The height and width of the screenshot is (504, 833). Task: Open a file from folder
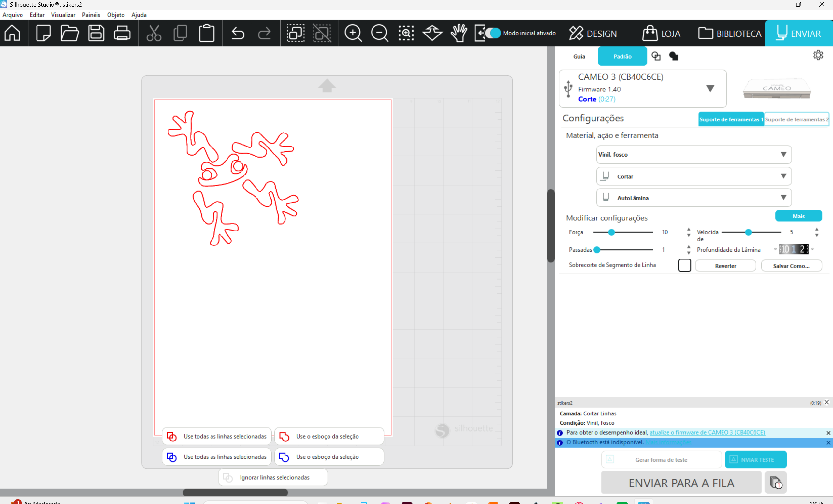(x=70, y=33)
